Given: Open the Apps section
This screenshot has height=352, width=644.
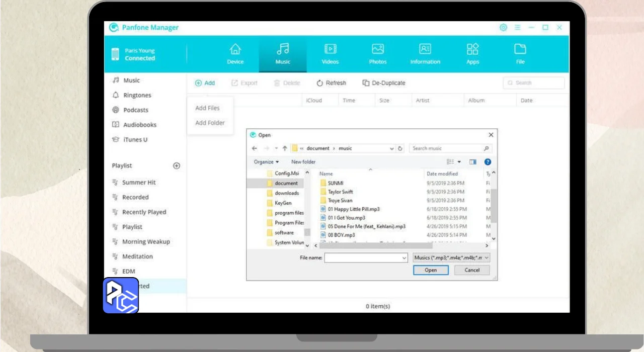Looking at the screenshot, I should click(x=472, y=49).
